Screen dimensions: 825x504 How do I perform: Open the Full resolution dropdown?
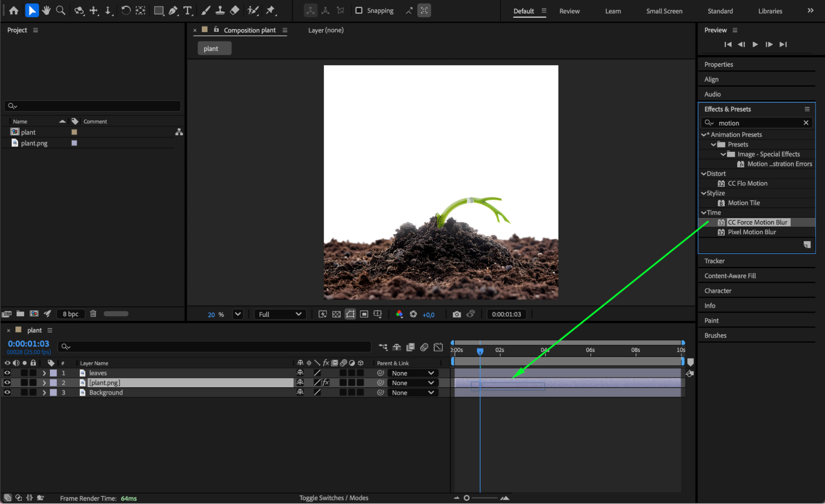pos(280,314)
